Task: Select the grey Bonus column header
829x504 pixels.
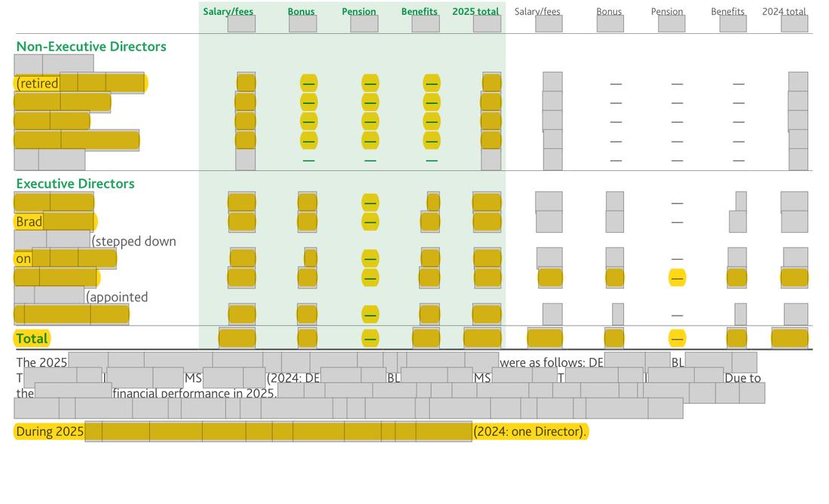Action: [609, 11]
